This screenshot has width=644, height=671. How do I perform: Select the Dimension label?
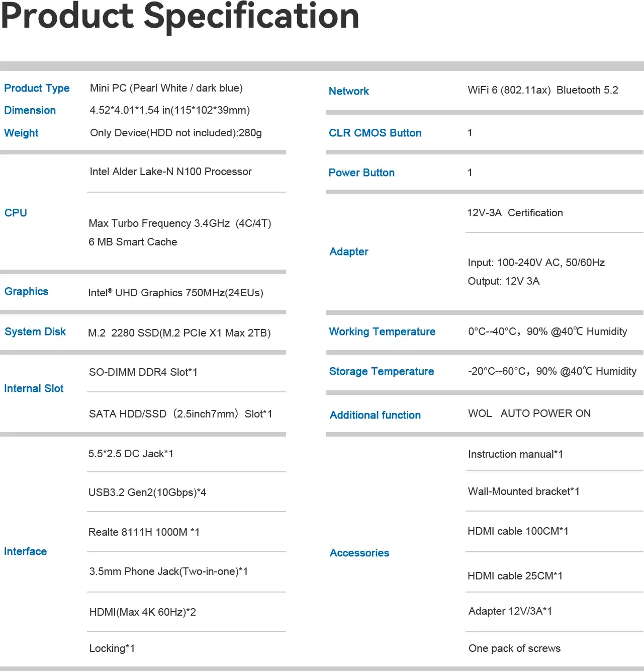pos(30,110)
